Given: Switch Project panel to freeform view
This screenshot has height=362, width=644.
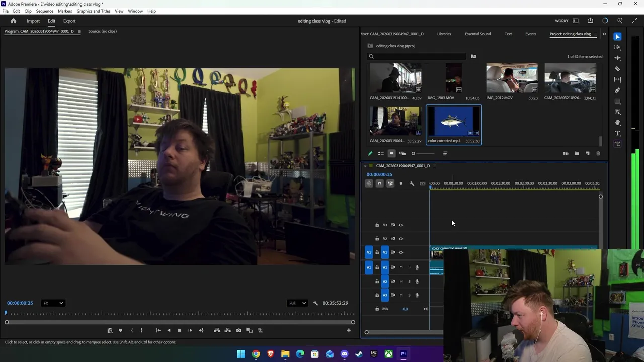Looking at the screenshot, I should 403,154.
